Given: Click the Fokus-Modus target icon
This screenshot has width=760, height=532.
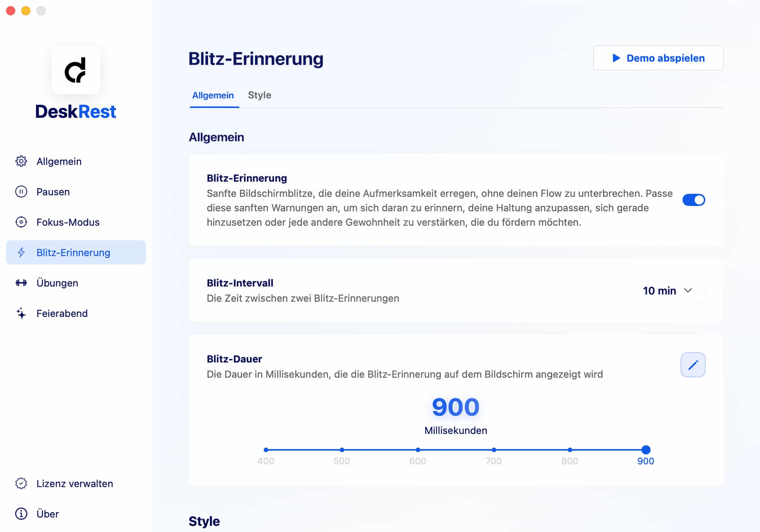Looking at the screenshot, I should tap(21, 222).
